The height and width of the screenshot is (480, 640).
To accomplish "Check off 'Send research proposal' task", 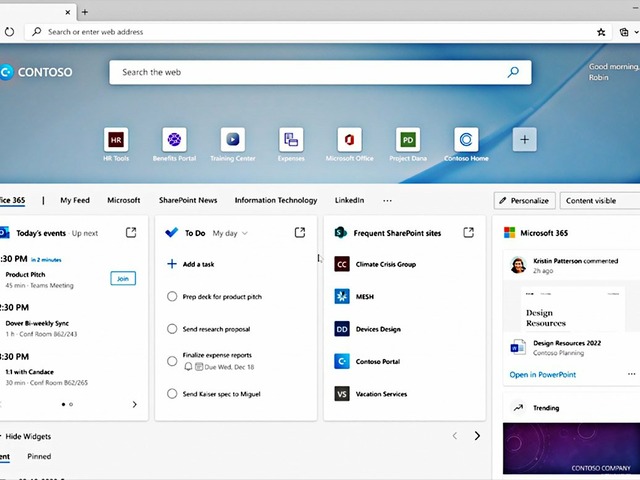I will [x=172, y=329].
